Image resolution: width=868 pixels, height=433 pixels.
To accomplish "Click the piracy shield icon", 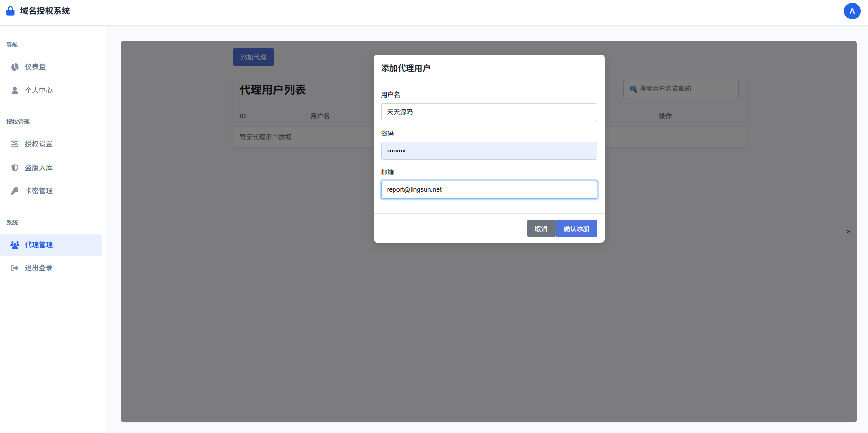I will click(15, 168).
